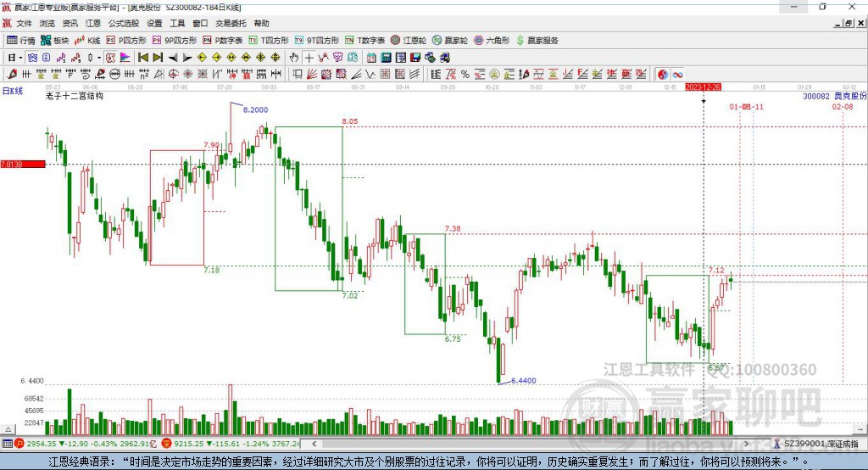Select the percent sign tool
Viewport: 868px width, 470px height.
coord(465,75)
